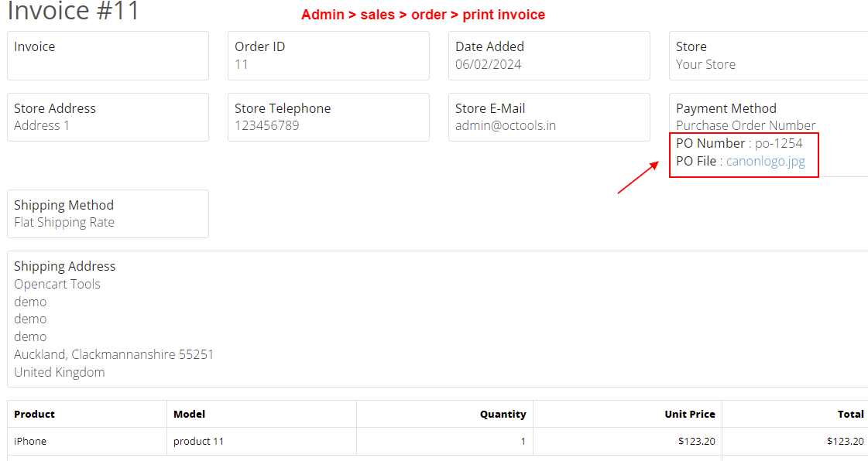Viewport: 868px width, 461px height.
Task: Click the Opencart Tools shipping name
Action: click(57, 284)
